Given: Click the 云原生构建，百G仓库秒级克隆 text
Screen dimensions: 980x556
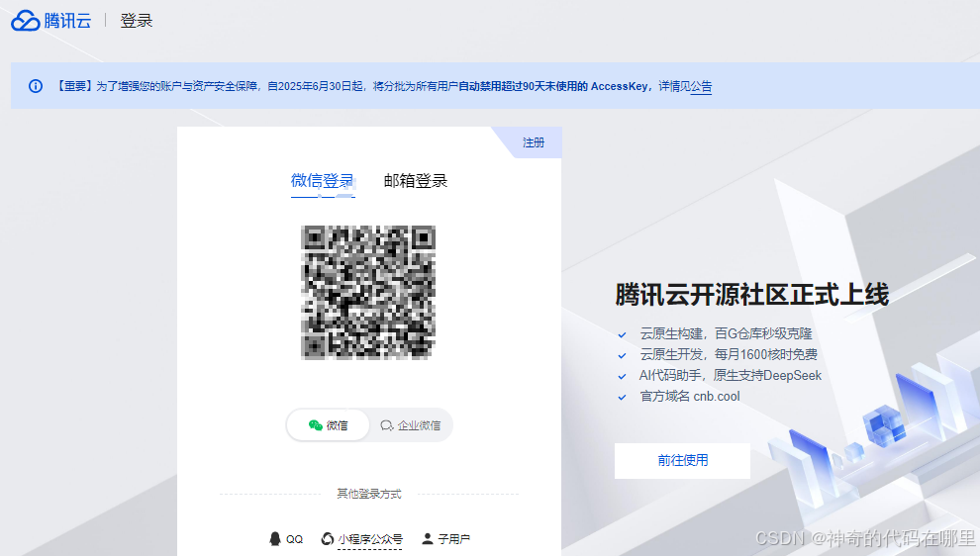Looking at the screenshot, I should 726,333.
